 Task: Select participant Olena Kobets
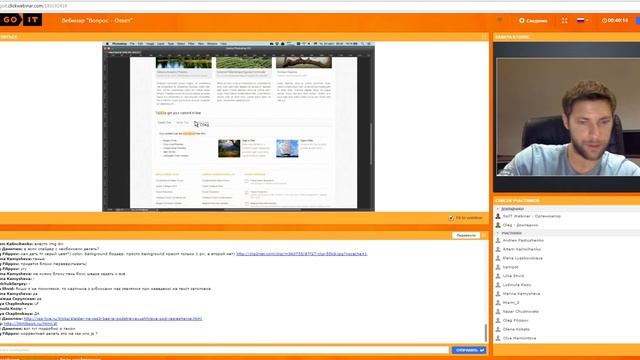pos(516,329)
